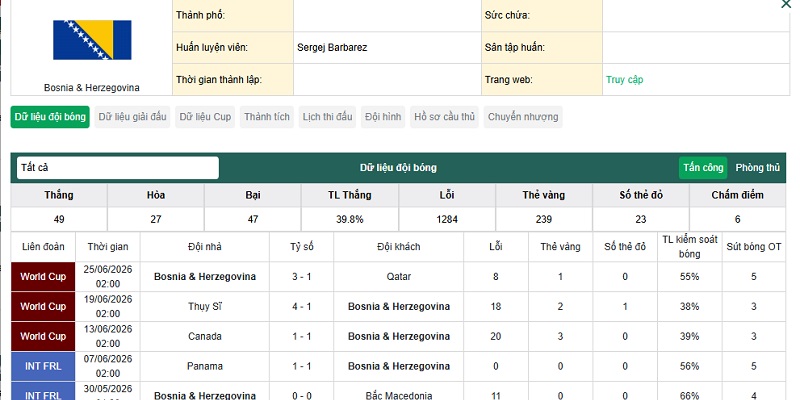Viewport: 800px width, 400px height.
Task: Click the Sút bóng OT column header
Action: coord(754,247)
